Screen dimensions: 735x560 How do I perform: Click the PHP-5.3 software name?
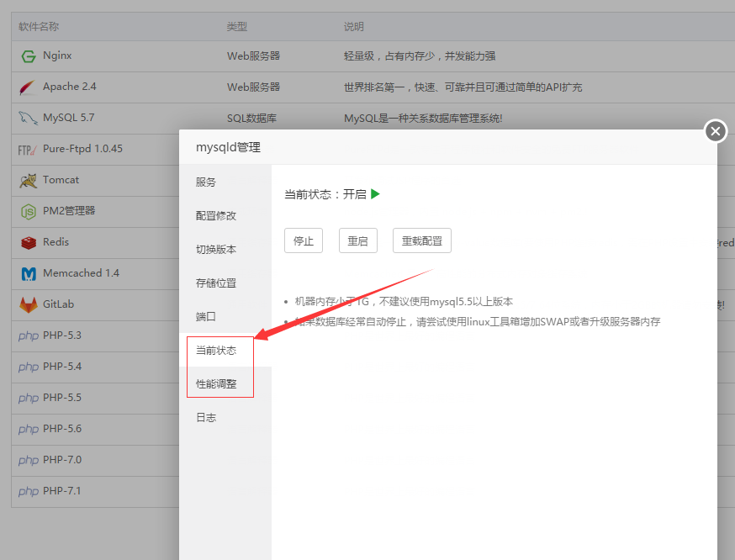point(62,335)
